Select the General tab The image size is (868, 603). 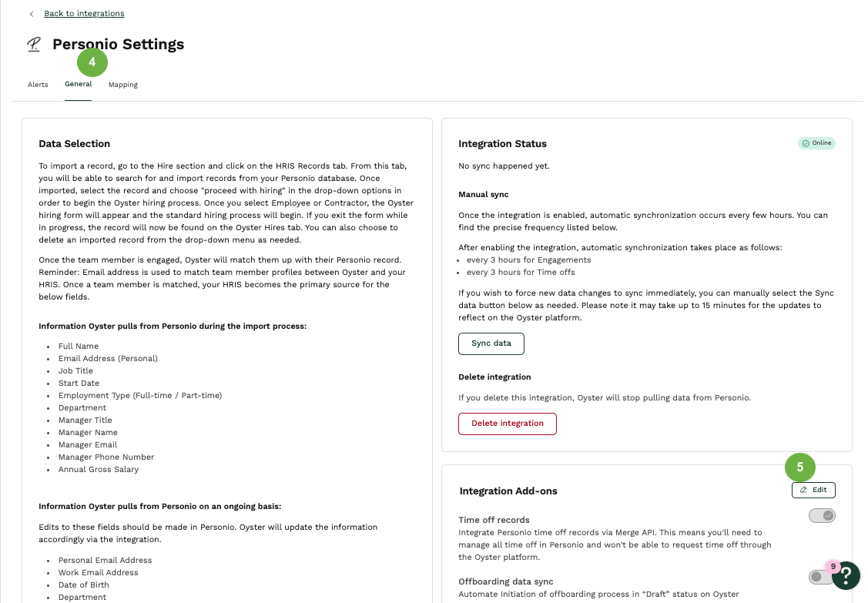click(78, 84)
